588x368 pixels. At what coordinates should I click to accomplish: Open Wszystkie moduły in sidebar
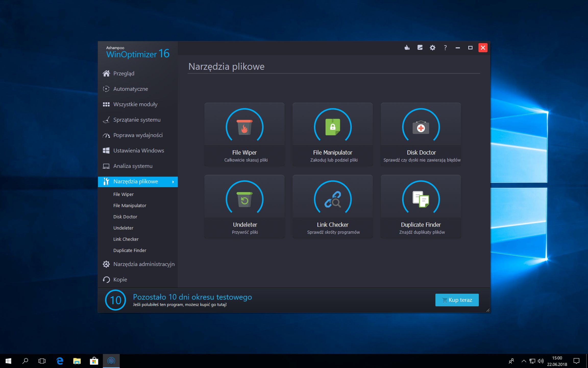(x=135, y=104)
